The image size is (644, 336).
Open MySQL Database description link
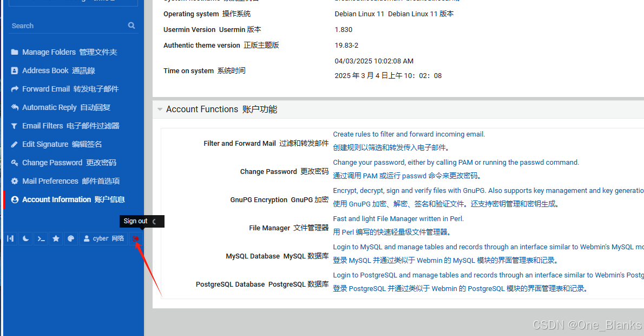(488, 247)
